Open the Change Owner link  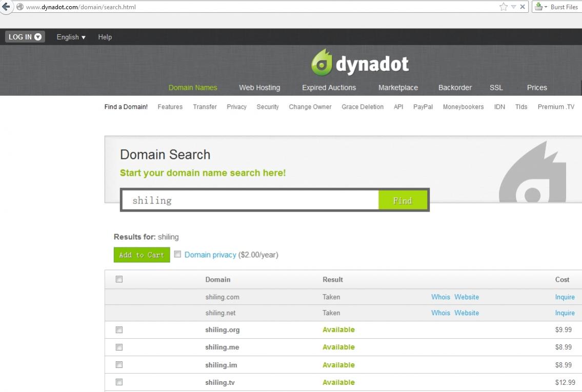(310, 107)
